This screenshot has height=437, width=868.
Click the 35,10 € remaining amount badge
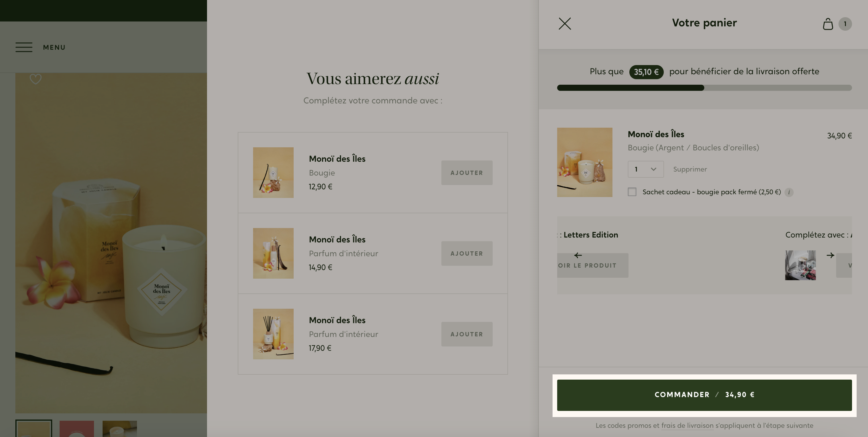pyautogui.click(x=646, y=72)
